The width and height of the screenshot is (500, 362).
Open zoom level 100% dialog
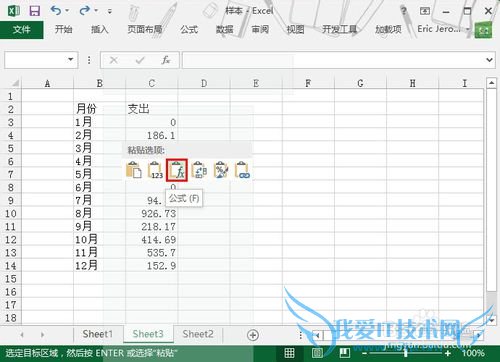pyautogui.click(x=473, y=353)
